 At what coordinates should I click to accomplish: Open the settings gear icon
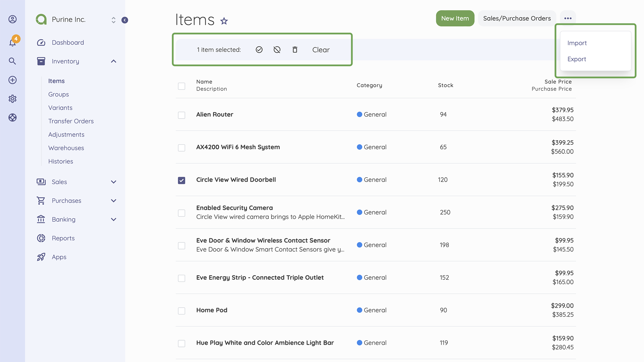pos(12,99)
